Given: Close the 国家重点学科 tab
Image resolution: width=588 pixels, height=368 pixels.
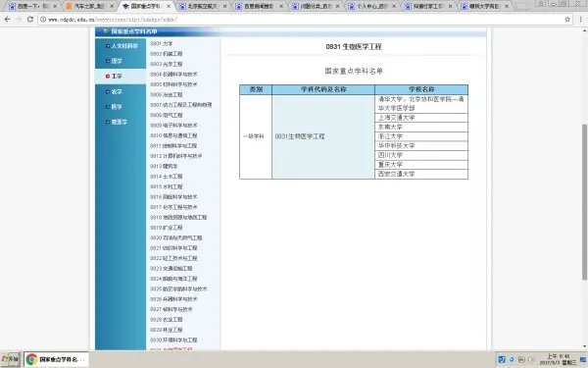Looking at the screenshot, I should [169, 7].
